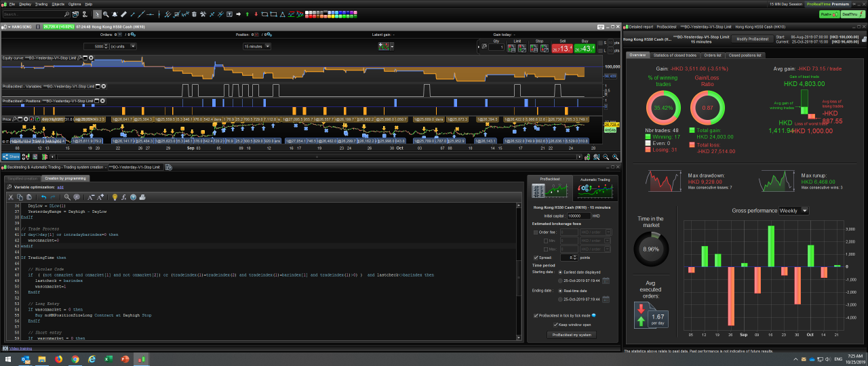Viewport: 868px width, 366px height.
Task: Open the alert bell tool
Action: [x=115, y=14]
